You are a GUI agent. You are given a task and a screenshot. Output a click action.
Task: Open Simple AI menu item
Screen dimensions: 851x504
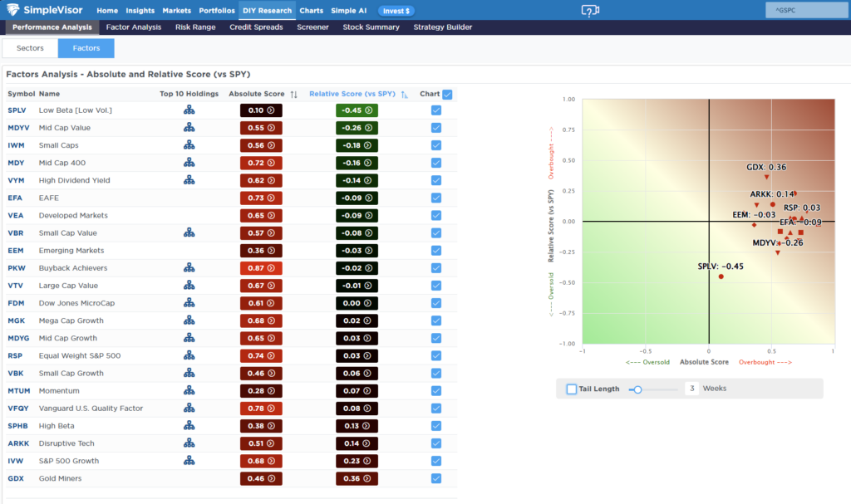(x=348, y=10)
